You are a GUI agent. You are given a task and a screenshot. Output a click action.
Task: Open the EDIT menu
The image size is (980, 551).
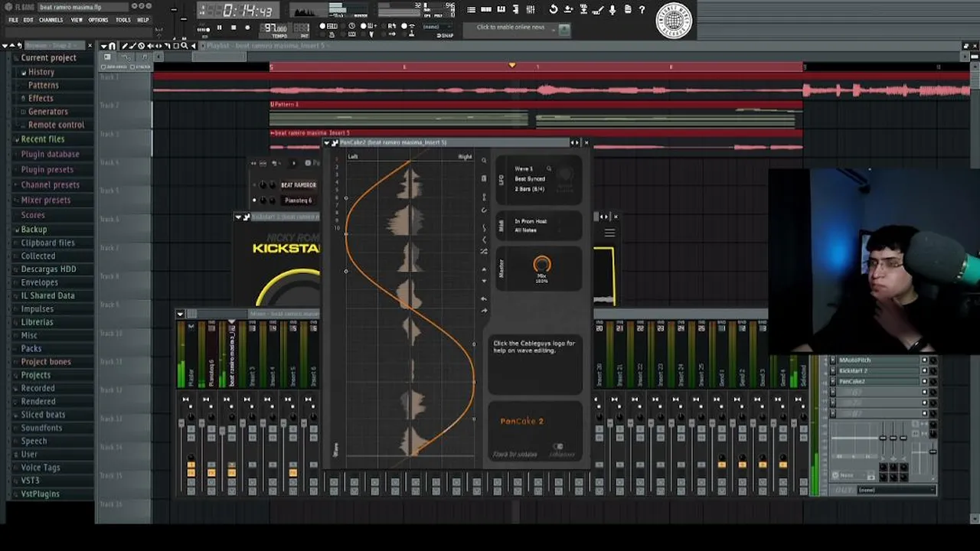click(28, 20)
